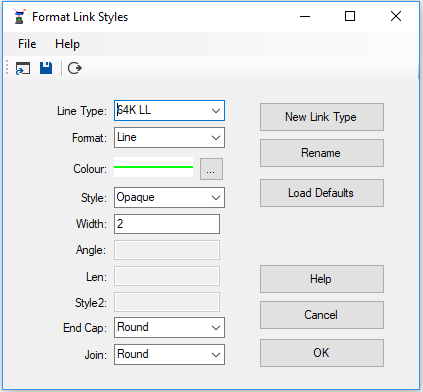Confirm with the OK button
Image resolution: width=423 pixels, height=392 pixels.
click(x=322, y=353)
